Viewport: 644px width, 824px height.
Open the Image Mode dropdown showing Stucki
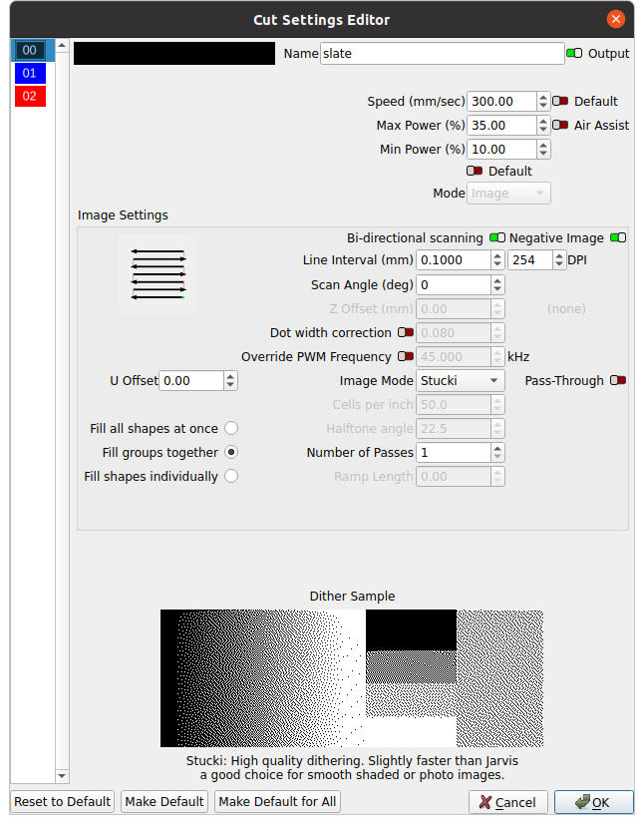(461, 380)
